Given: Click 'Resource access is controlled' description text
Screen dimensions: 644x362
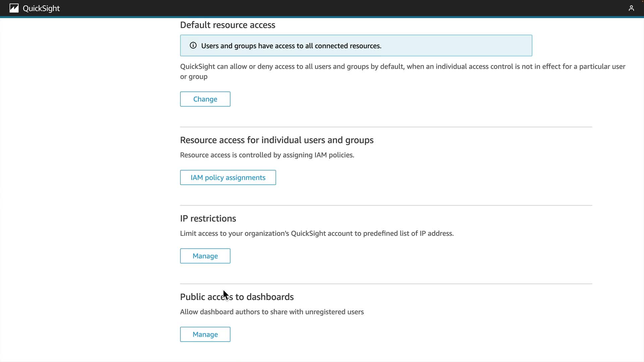Looking at the screenshot, I should coord(267,155).
